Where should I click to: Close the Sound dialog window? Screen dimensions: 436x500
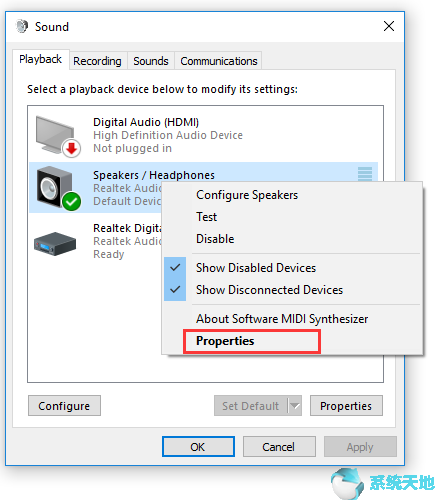[389, 26]
